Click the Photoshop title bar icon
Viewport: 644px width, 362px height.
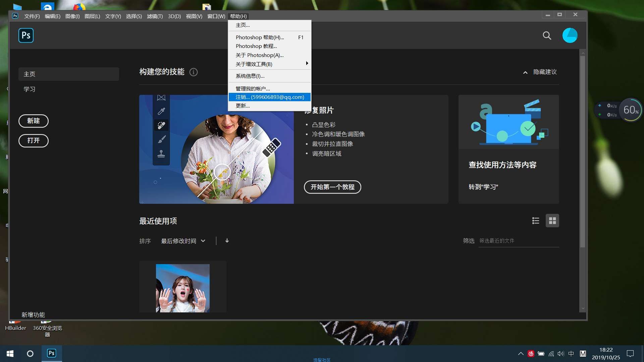[15, 16]
